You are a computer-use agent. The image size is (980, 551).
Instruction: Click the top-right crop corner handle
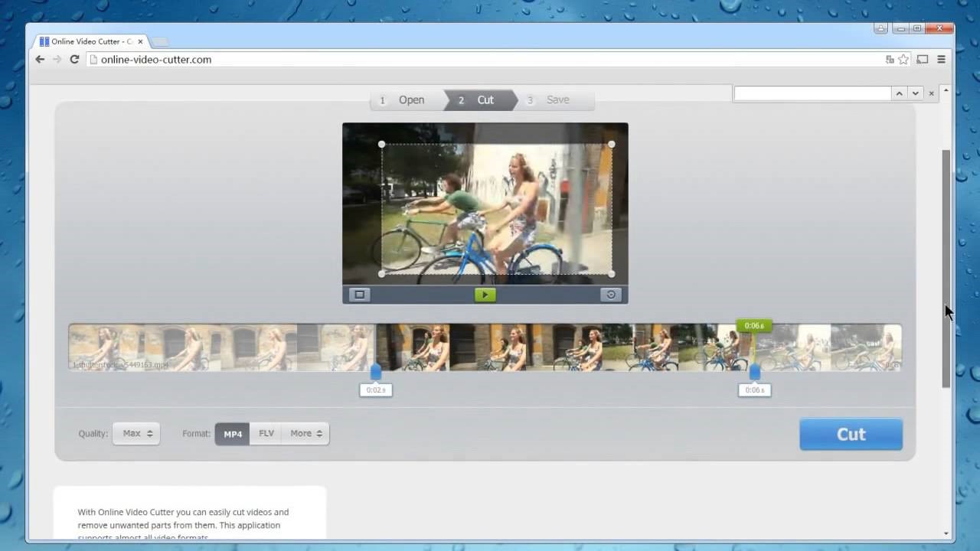coord(611,144)
